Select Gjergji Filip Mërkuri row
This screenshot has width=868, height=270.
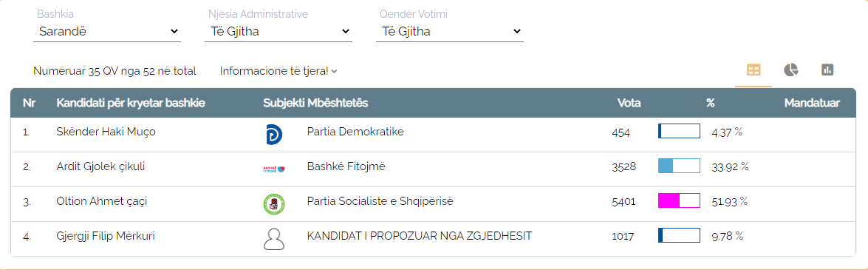[433, 239]
